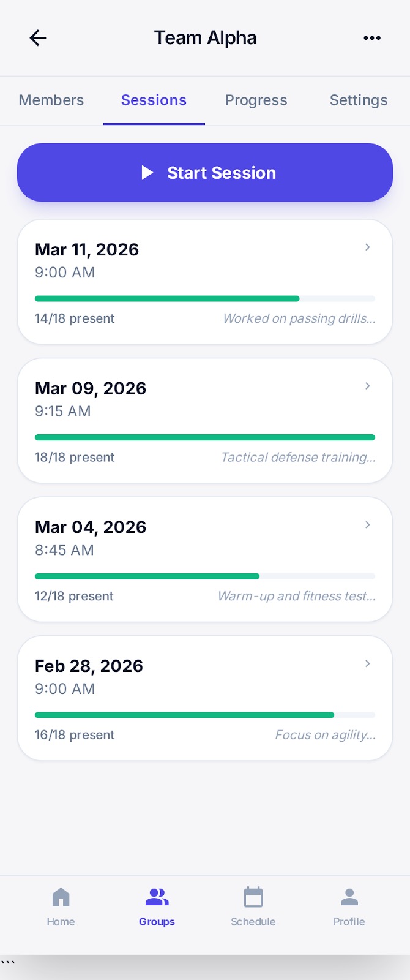Expand Mar 09, 2026 session chevron

368,386
